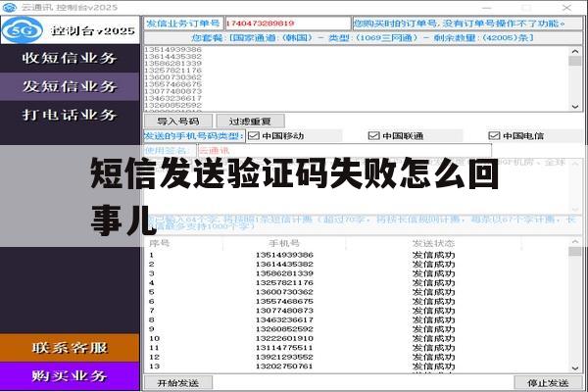This screenshot has height=392, width=588.
Task: Click order number input field 1740473289819
Action: pos(287,24)
